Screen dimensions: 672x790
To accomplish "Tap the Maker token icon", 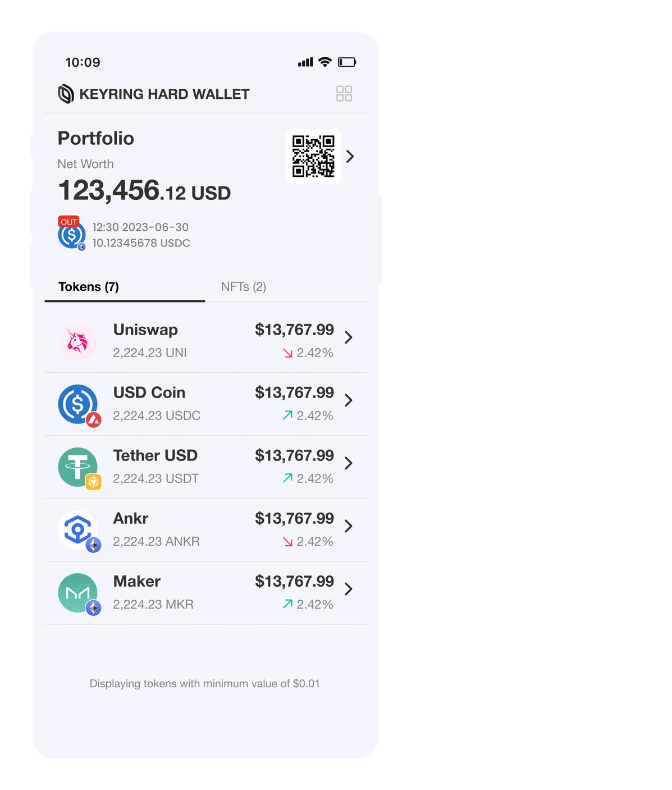I will 77,592.
